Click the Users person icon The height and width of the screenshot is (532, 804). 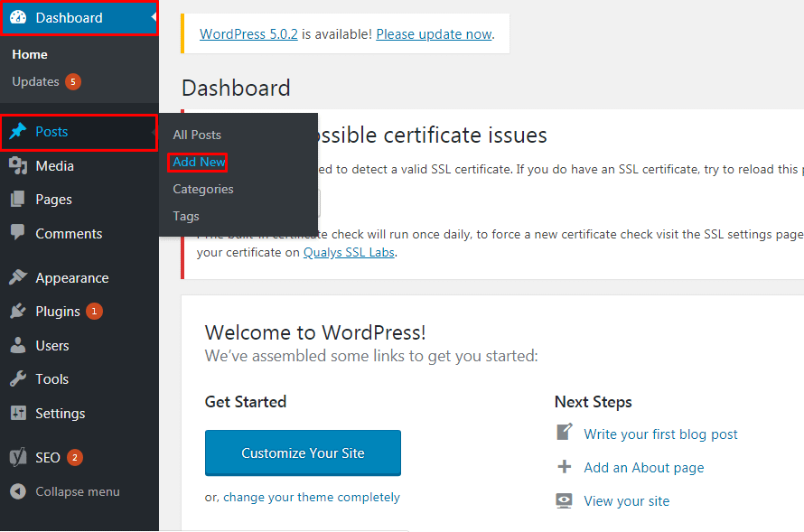pos(18,345)
